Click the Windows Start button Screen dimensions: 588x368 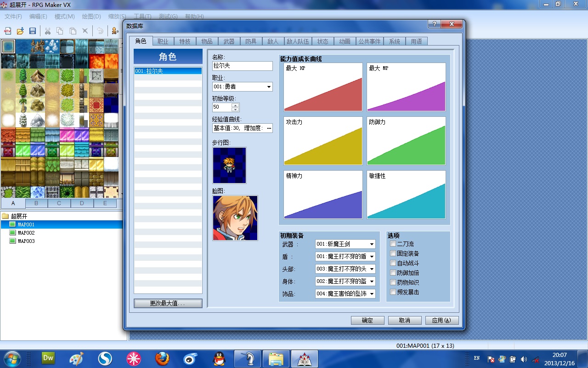coord(11,358)
